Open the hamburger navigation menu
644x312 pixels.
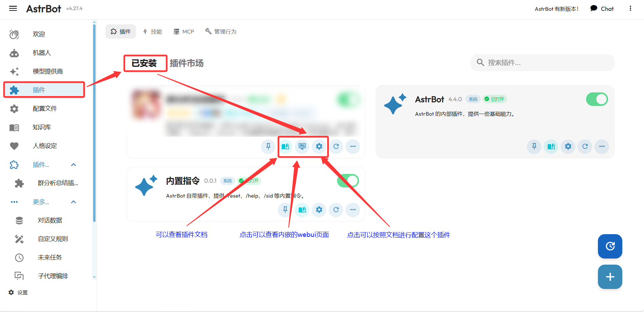coord(13,8)
